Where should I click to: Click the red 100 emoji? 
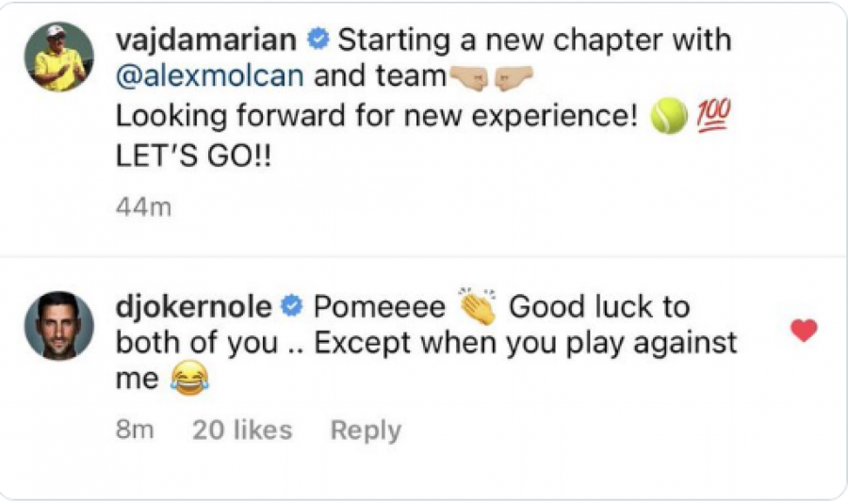pos(712,118)
